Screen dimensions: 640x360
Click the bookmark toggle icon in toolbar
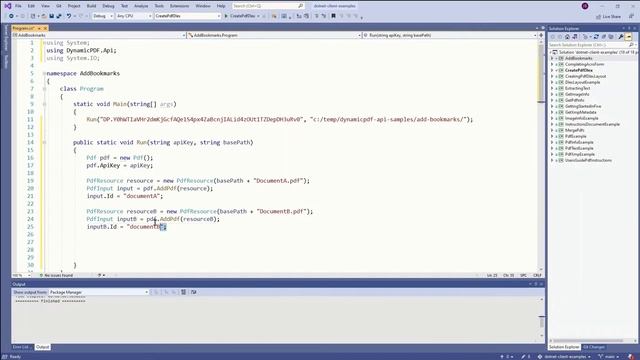(x=333, y=16)
